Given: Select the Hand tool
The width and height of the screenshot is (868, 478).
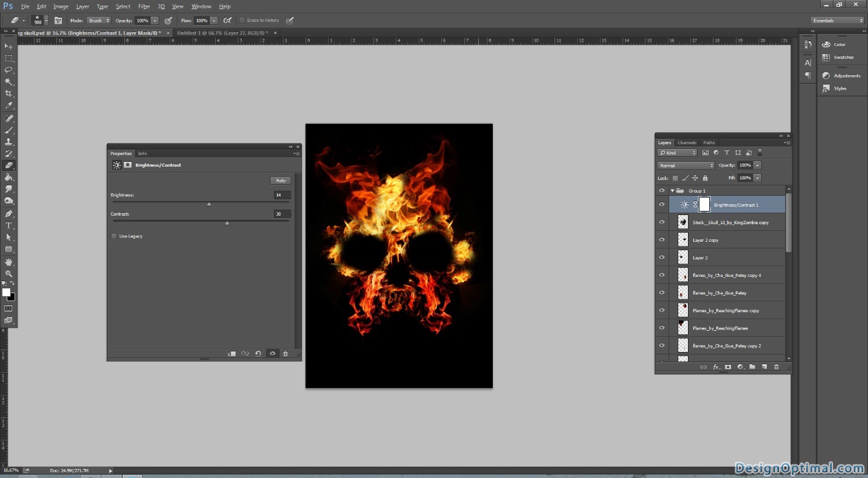Looking at the screenshot, I should (8, 262).
